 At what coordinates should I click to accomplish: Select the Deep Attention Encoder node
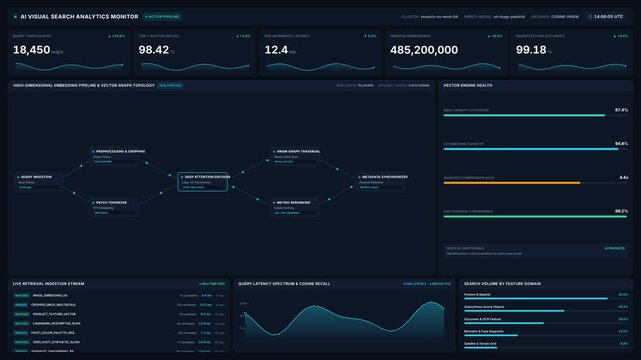pyautogui.click(x=203, y=182)
